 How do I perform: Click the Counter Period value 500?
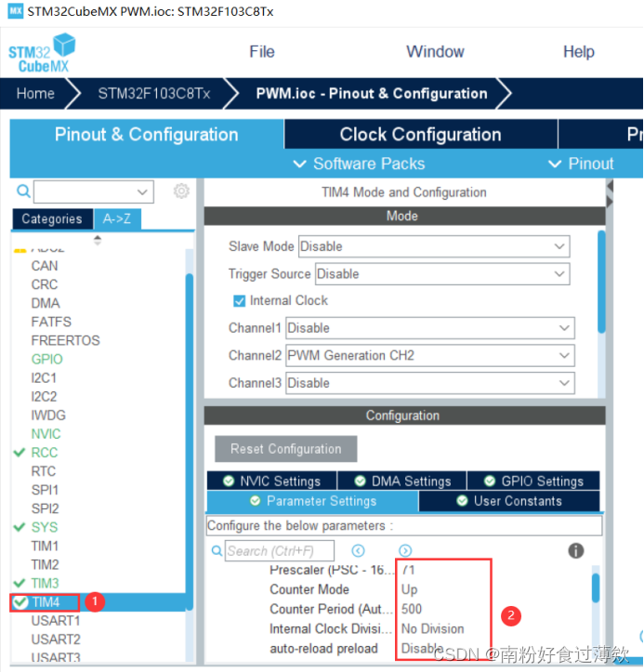tap(412, 609)
